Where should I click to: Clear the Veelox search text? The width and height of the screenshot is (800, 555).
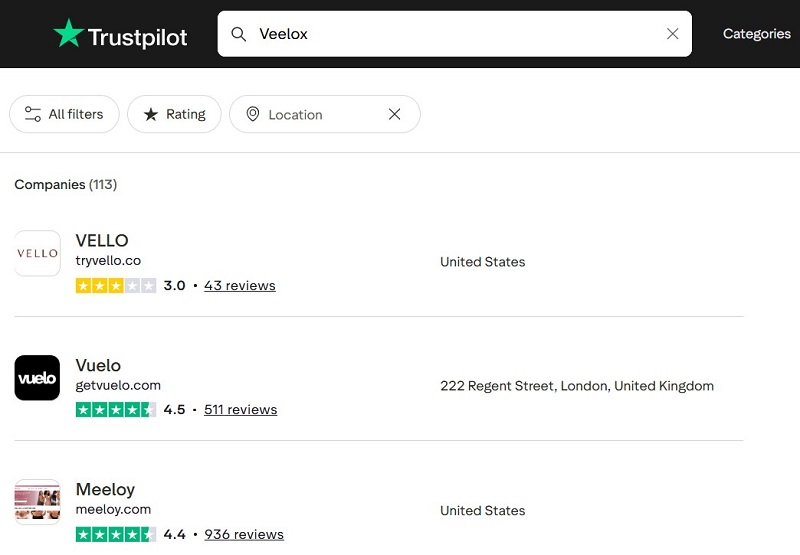point(672,34)
